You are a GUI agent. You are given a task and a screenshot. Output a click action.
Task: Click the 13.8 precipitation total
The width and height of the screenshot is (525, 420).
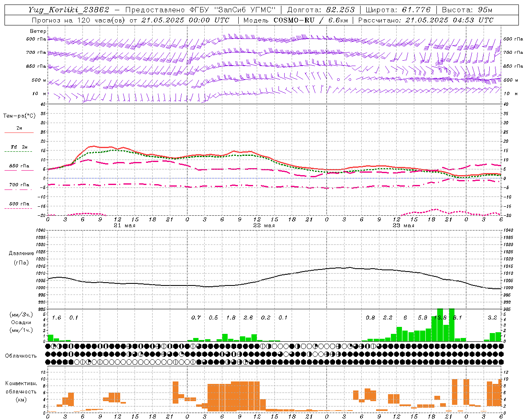(x=440, y=317)
